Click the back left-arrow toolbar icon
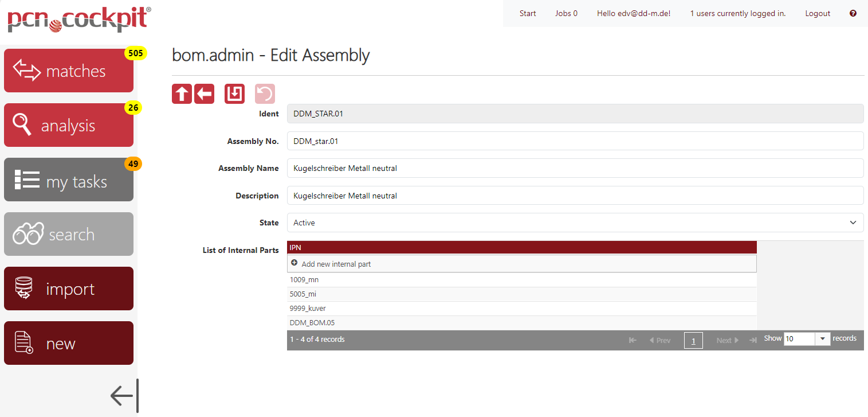The image size is (868, 417). 204,94
